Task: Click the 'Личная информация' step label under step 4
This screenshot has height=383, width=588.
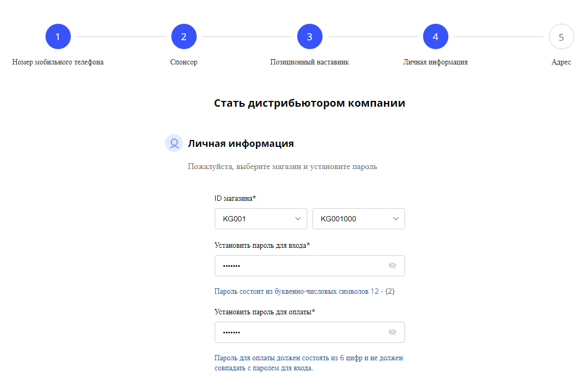Action: 435,62
